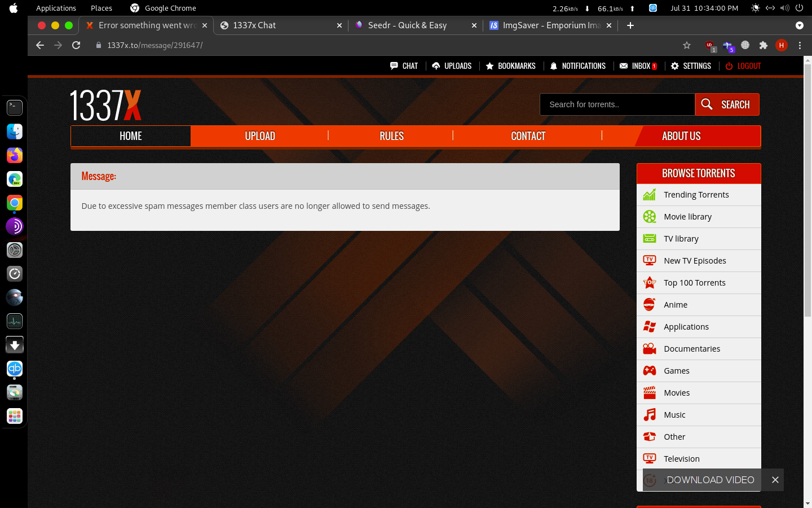The height and width of the screenshot is (508, 812).
Task: Launch qBittorrent from the dock
Action: click(x=15, y=369)
